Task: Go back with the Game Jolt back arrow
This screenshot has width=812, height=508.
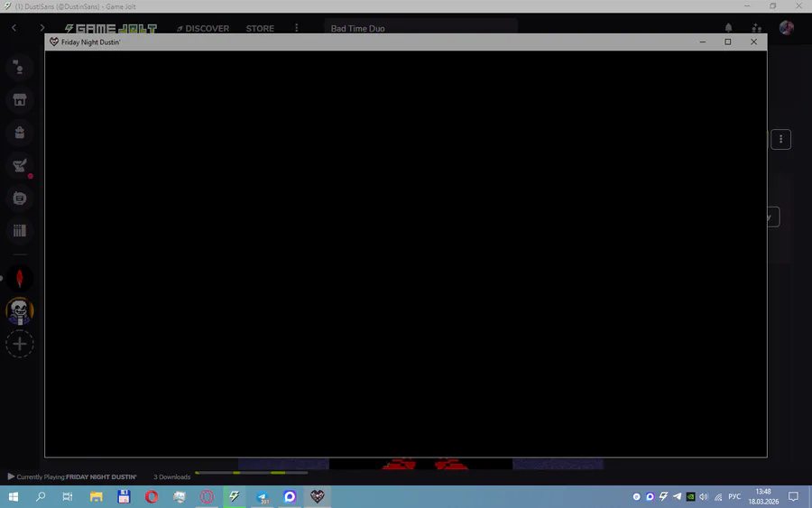Action: point(14,28)
